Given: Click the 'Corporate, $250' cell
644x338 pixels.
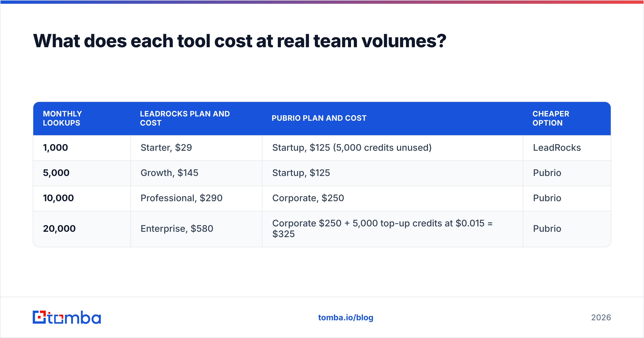Looking at the screenshot, I should (393, 198).
